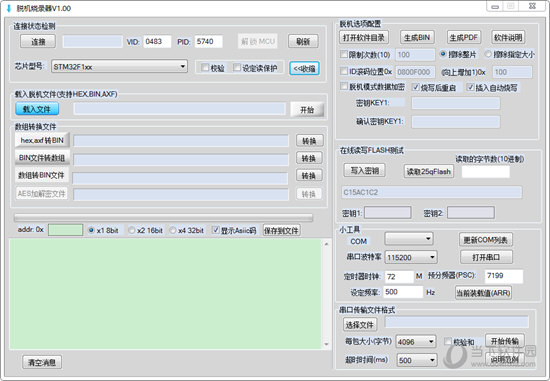This screenshot has height=381, width=550.
Task: Click the 生成PDF button
Action: point(464,37)
